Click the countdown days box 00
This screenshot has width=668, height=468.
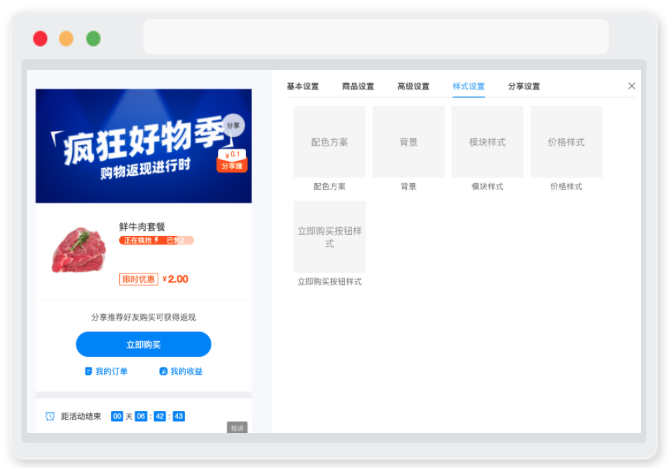click(x=117, y=416)
